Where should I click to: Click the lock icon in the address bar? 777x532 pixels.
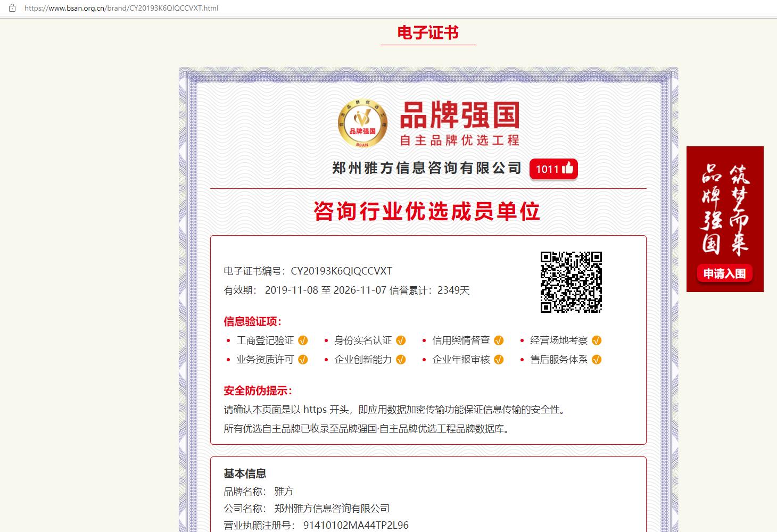click(x=12, y=8)
